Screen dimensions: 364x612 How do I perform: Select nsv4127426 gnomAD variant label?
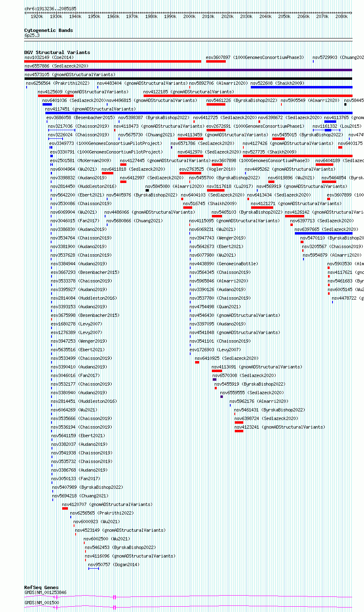tap(288, 143)
